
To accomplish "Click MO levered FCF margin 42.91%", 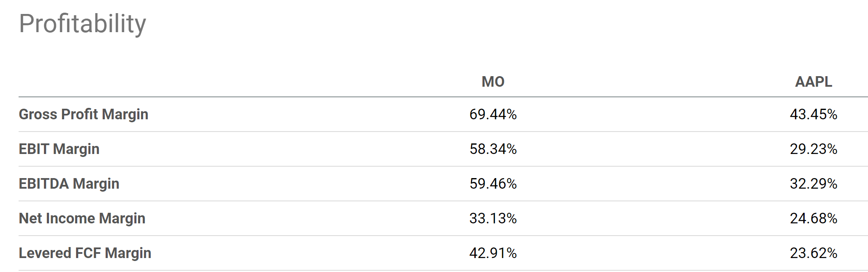I will coord(493,253).
